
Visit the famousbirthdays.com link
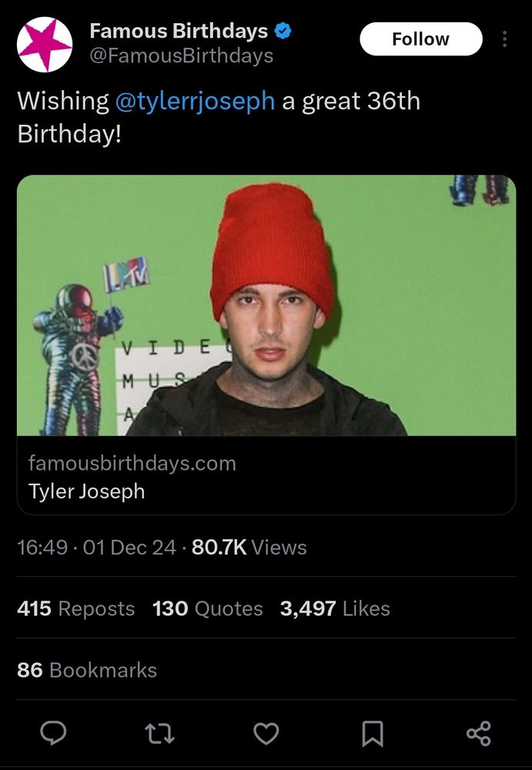coord(132,464)
